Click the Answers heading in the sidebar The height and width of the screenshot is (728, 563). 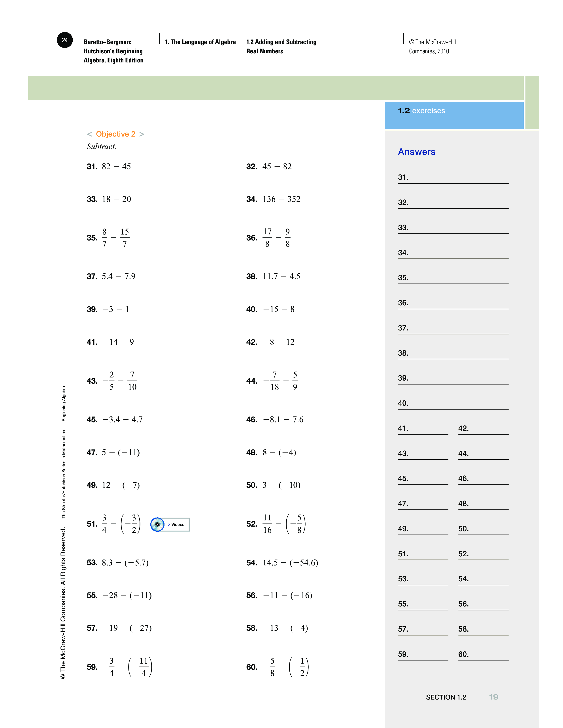tap(416, 152)
